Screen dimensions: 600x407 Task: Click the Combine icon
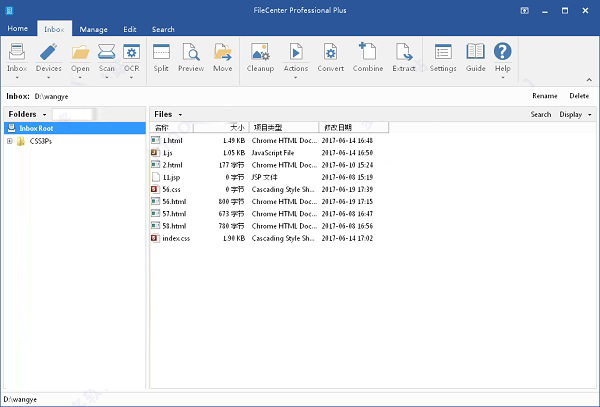[x=368, y=51]
